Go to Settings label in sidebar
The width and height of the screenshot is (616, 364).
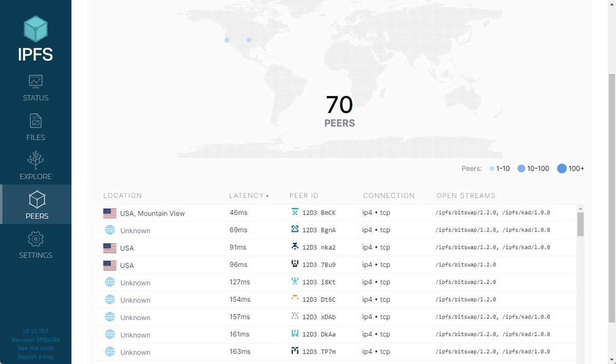(35, 255)
